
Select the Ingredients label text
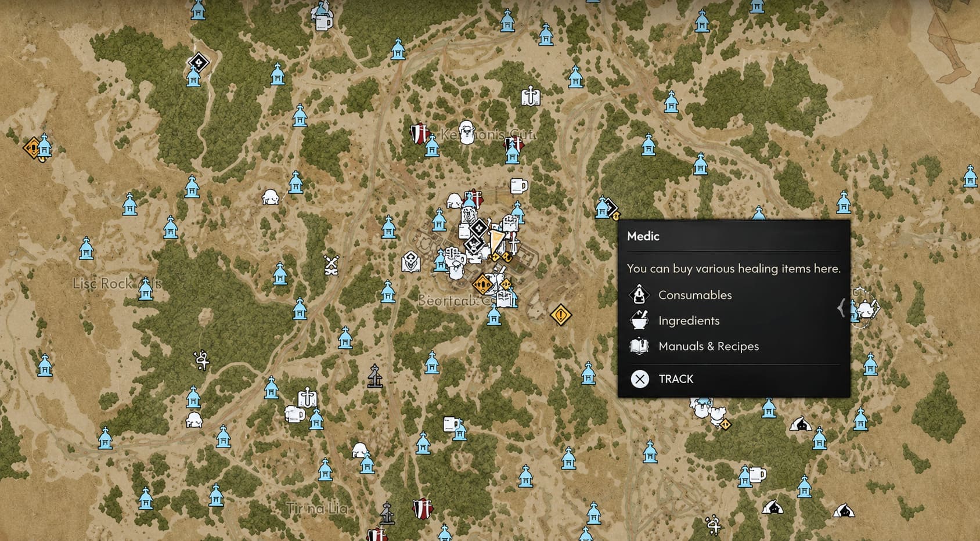[x=689, y=320]
